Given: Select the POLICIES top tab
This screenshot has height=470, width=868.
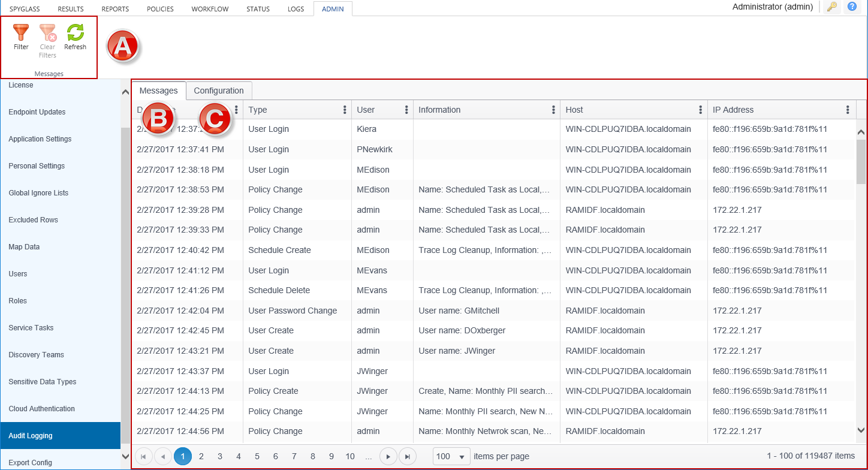Looking at the screenshot, I should [160, 9].
